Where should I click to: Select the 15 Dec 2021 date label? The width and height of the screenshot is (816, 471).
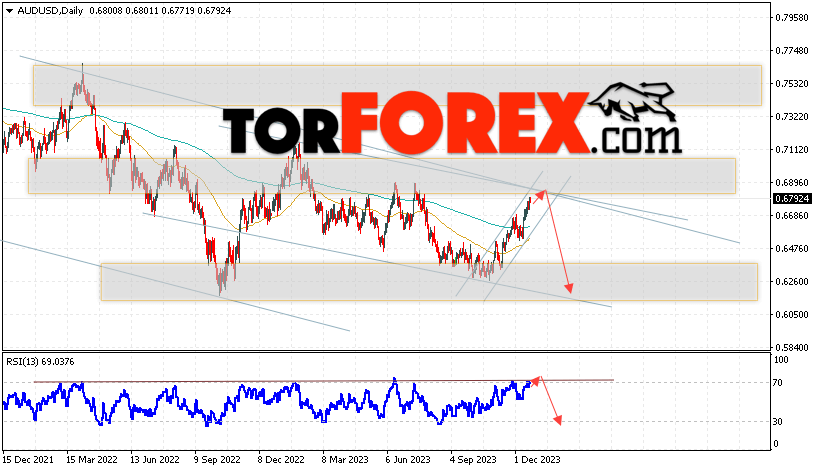pyautogui.click(x=28, y=460)
